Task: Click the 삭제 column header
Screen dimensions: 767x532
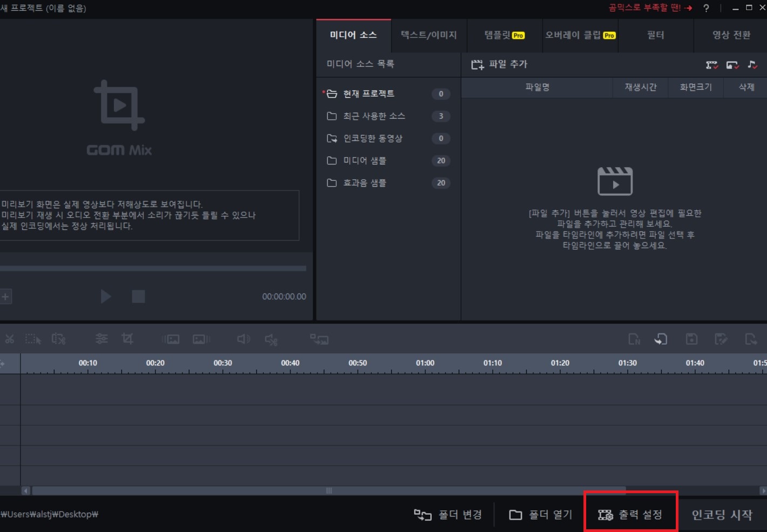Action: click(x=746, y=87)
